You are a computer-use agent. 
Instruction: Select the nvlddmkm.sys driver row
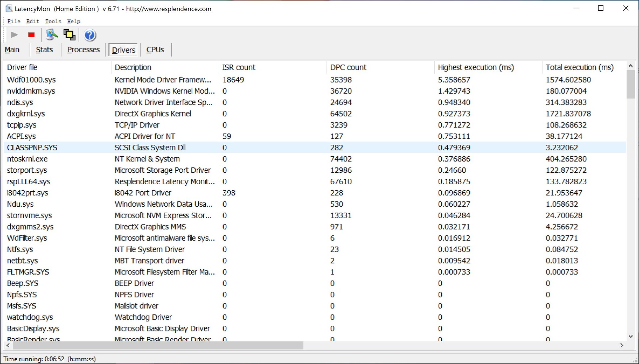pyautogui.click(x=31, y=91)
